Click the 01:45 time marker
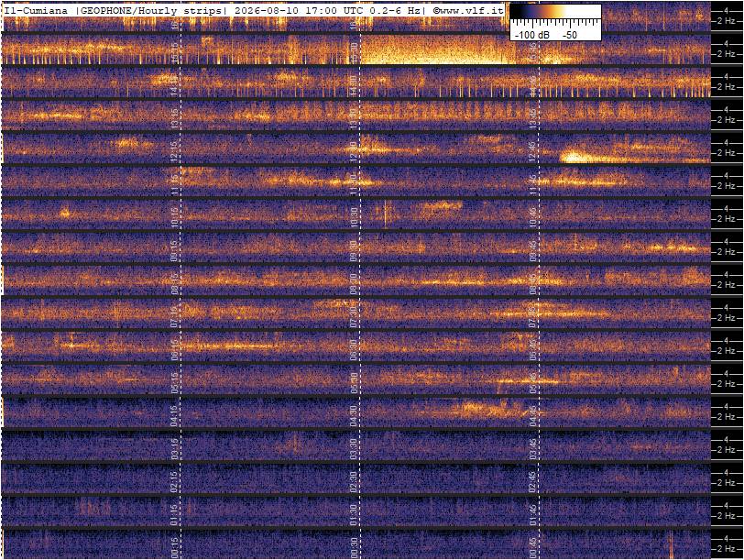 coord(533,515)
